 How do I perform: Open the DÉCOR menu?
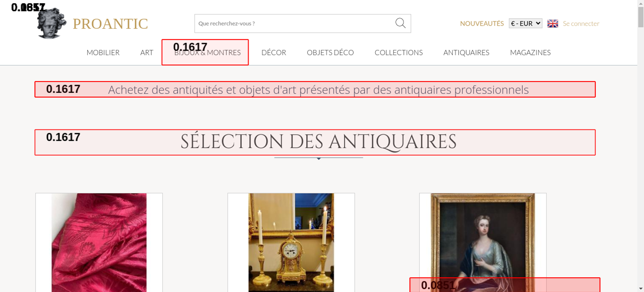[x=274, y=52]
